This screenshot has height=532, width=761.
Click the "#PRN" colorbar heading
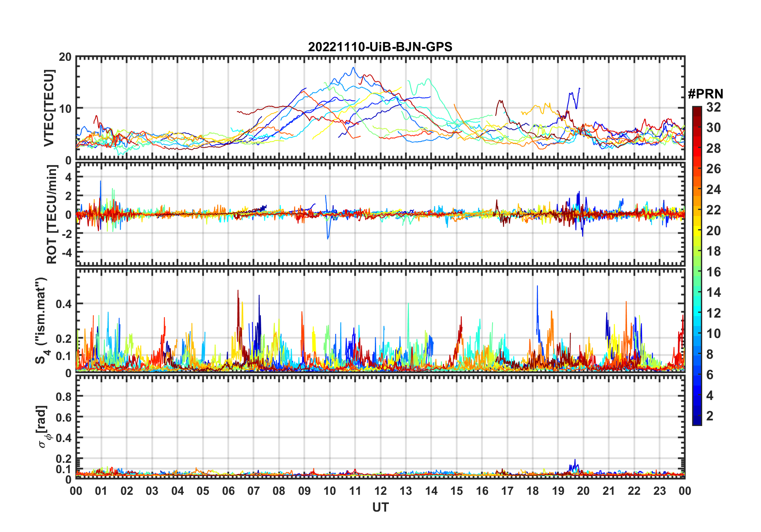coord(706,94)
